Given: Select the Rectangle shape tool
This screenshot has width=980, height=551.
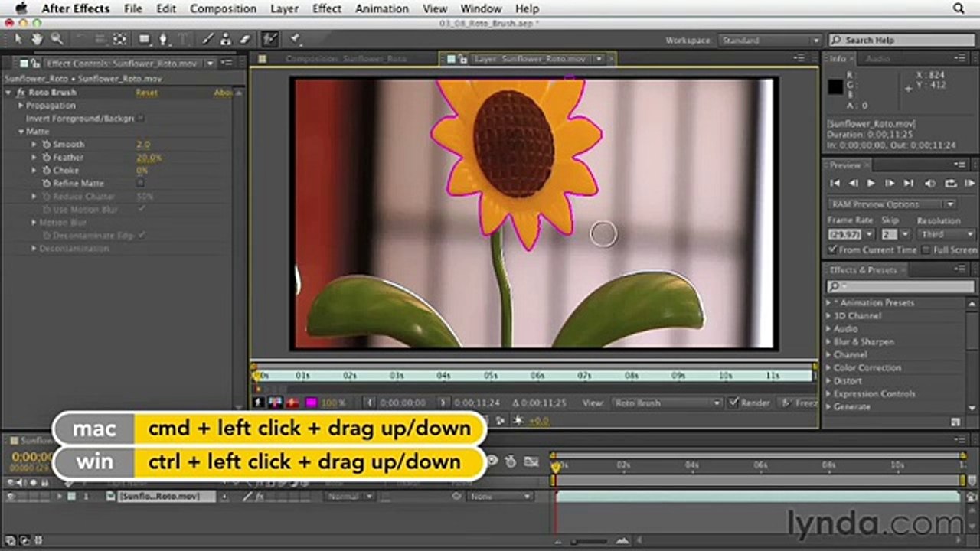Looking at the screenshot, I should pos(145,39).
